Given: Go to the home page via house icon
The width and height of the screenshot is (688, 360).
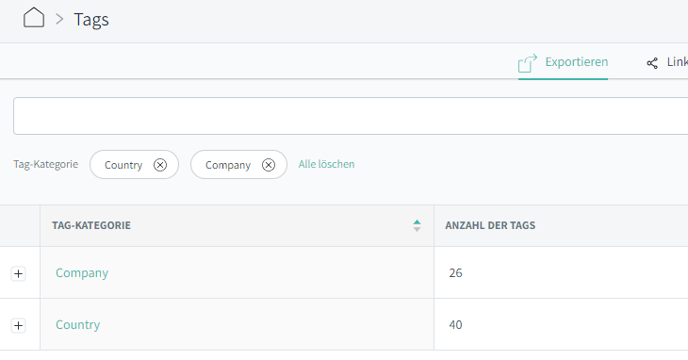Looking at the screenshot, I should coord(34,18).
